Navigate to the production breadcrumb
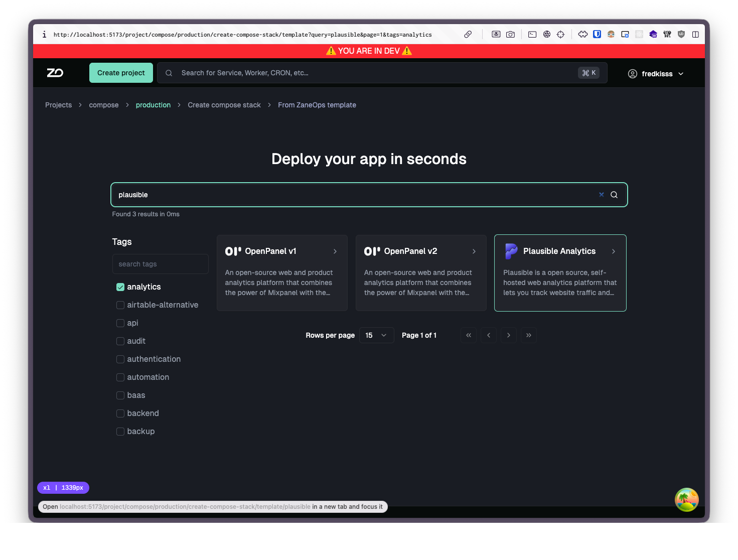 [x=153, y=105]
